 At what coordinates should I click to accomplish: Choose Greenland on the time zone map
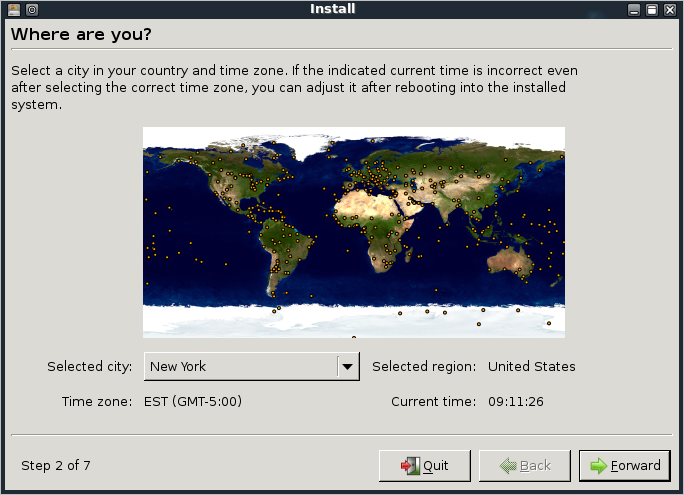(x=312, y=146)
